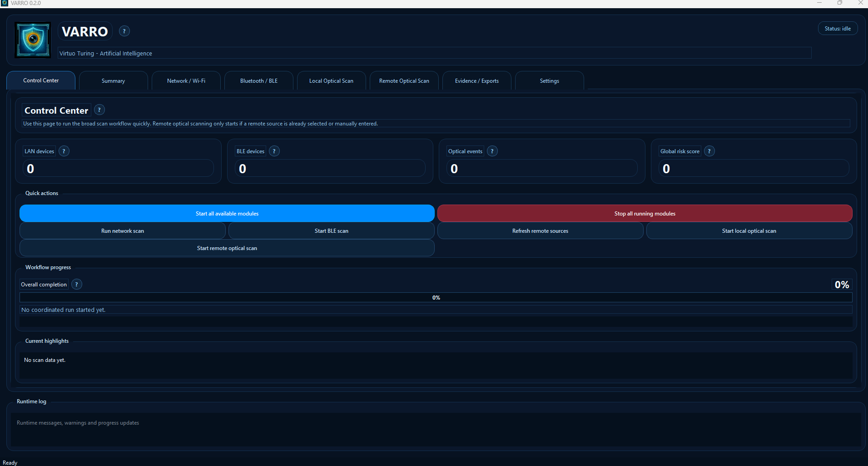Click the Control Center help icon

click(99, 110)
